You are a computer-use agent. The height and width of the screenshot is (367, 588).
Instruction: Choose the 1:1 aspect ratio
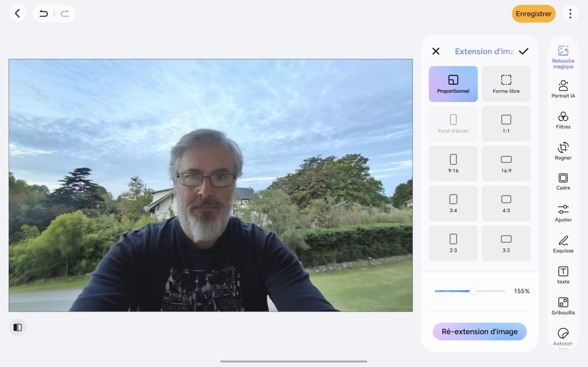pos(506,124)
